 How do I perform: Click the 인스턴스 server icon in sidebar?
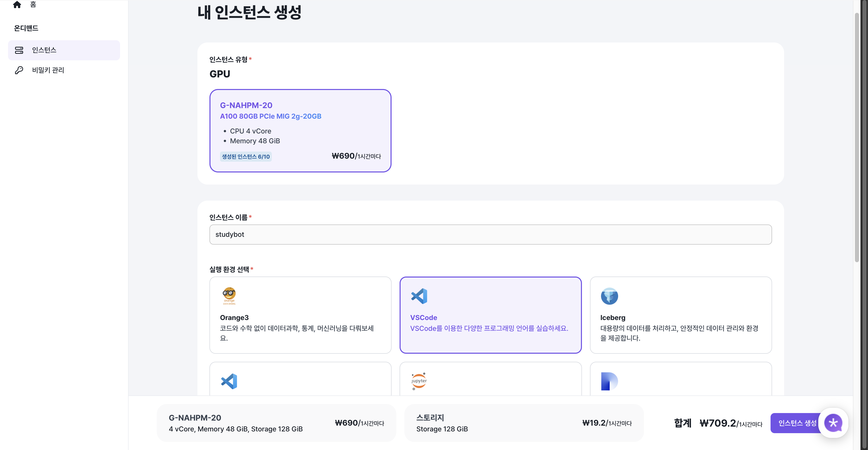(x=19, y=50)
